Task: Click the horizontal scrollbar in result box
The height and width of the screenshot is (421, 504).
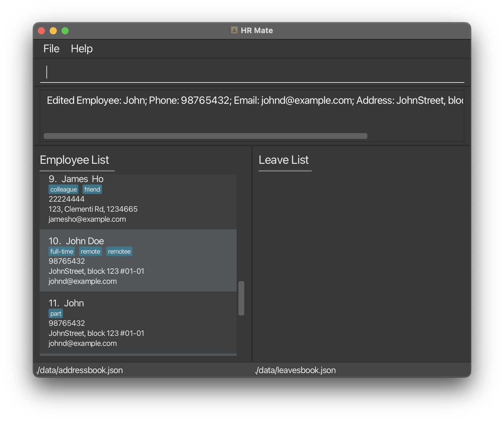Action: pos(206,136)
